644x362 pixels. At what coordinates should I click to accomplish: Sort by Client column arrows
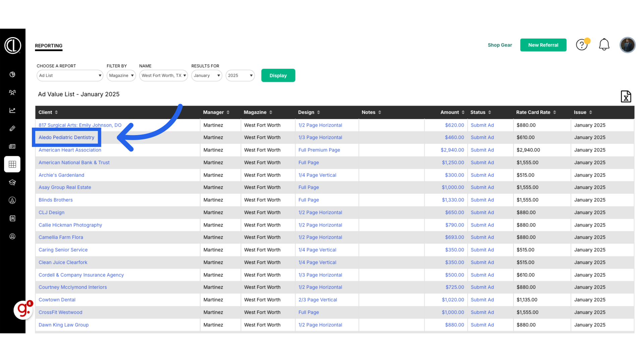click(x=56, y=112)
